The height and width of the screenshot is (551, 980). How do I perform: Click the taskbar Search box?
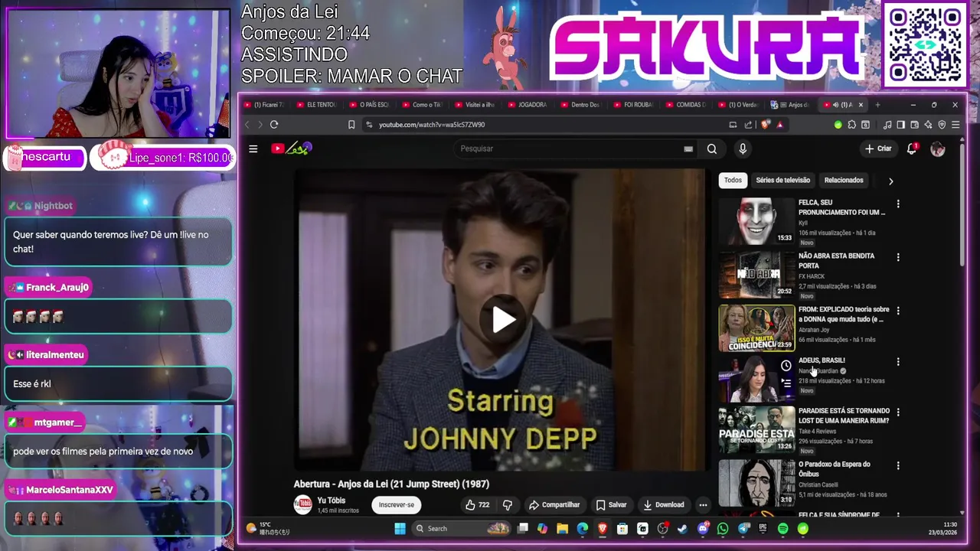[x=462, y=529]
